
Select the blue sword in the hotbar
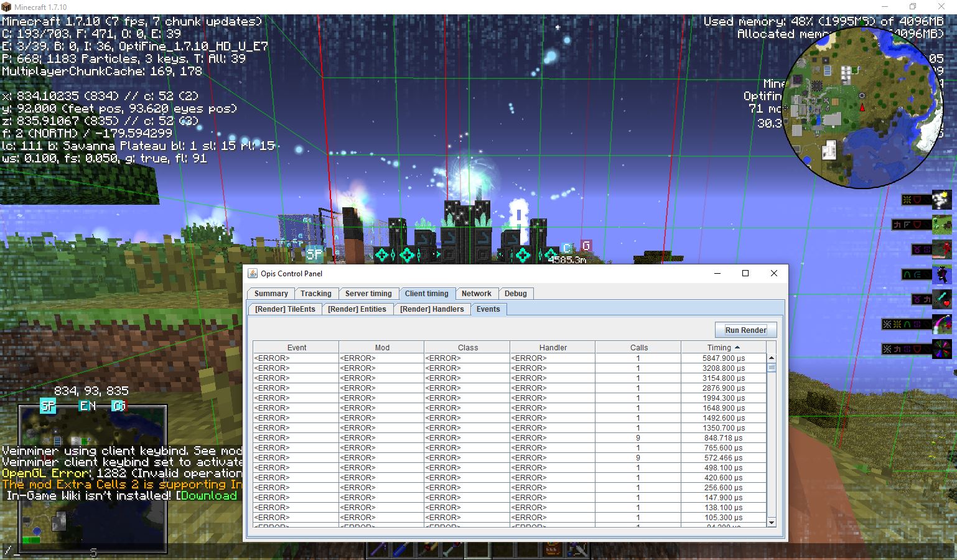tap(400, 550)
